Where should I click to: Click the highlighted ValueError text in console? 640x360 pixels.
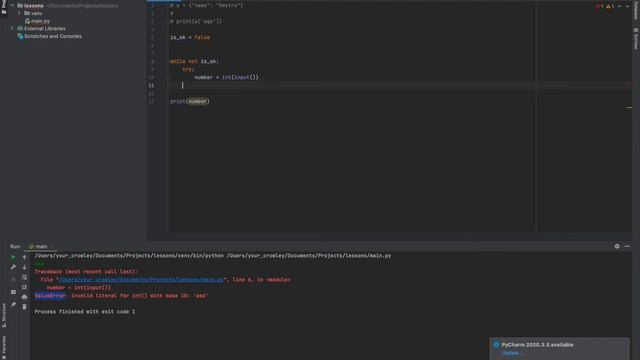50,296
